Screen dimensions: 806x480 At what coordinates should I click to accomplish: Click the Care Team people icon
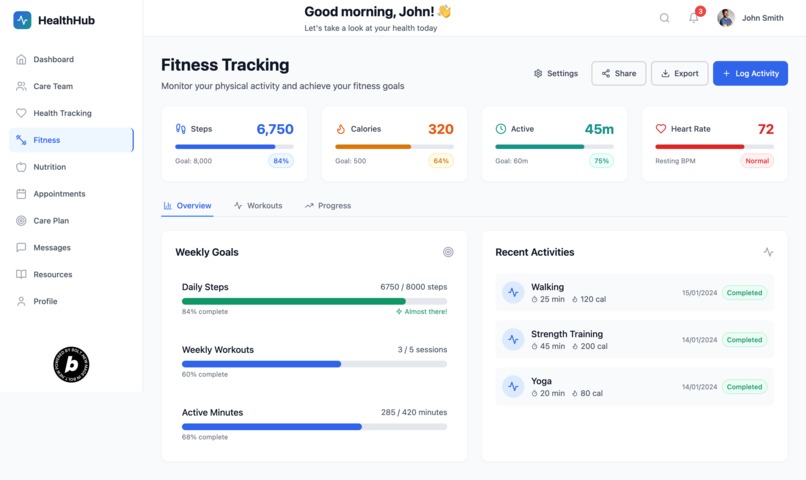(x=21, y=86)
